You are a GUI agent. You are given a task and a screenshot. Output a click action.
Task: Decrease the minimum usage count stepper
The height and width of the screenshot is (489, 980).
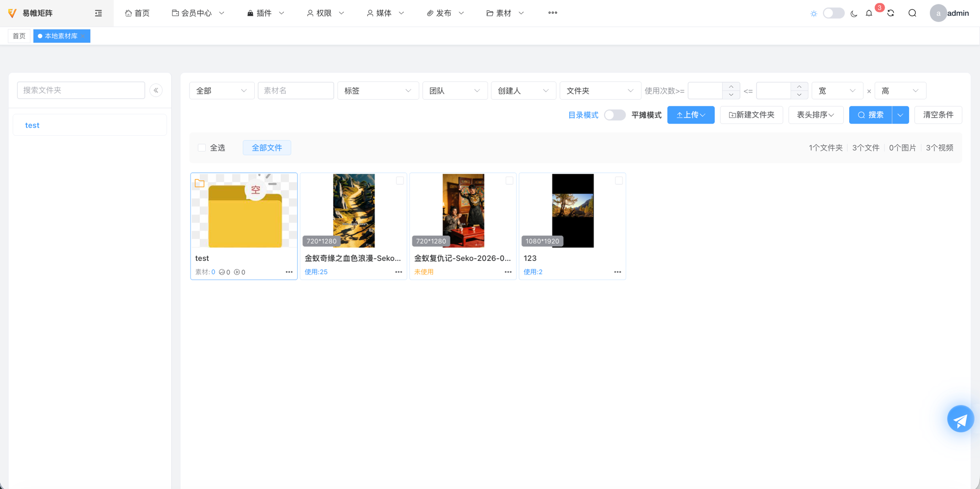coord(731,95)
